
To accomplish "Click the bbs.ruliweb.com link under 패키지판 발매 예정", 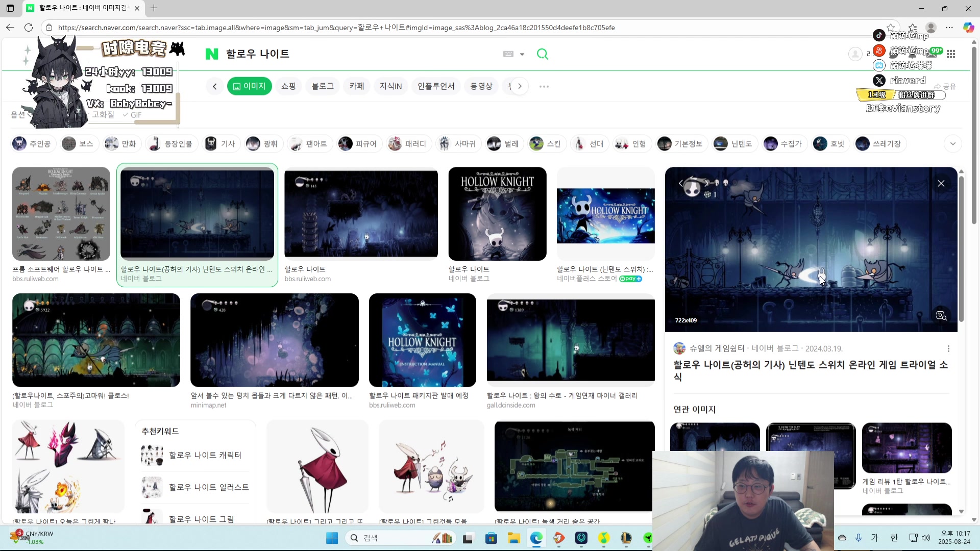I will coord(392,405).
